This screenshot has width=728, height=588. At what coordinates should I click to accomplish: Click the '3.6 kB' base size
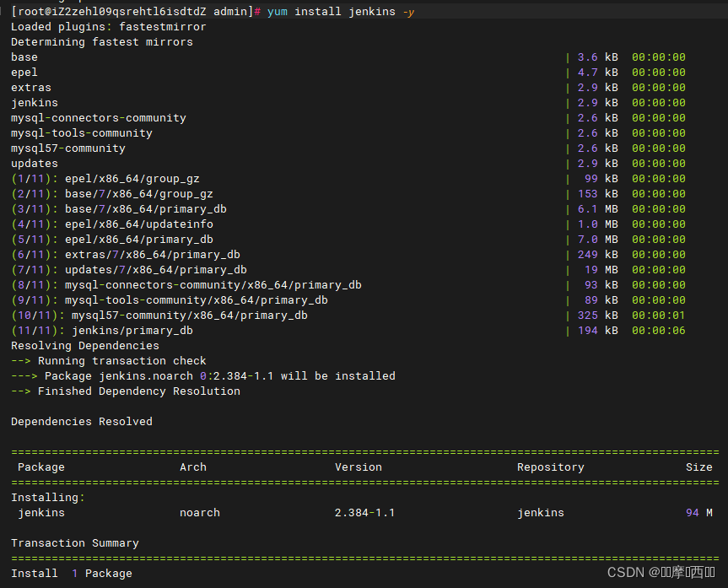598,57
